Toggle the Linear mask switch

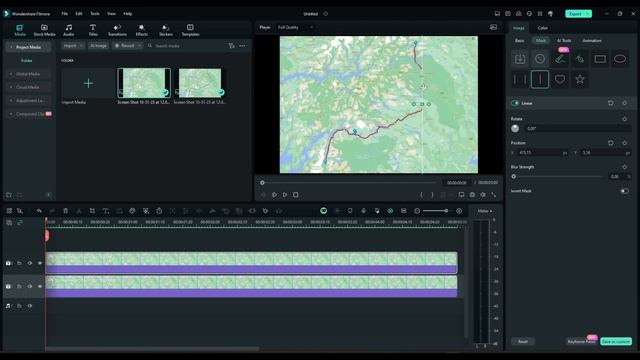click(515, 103)
